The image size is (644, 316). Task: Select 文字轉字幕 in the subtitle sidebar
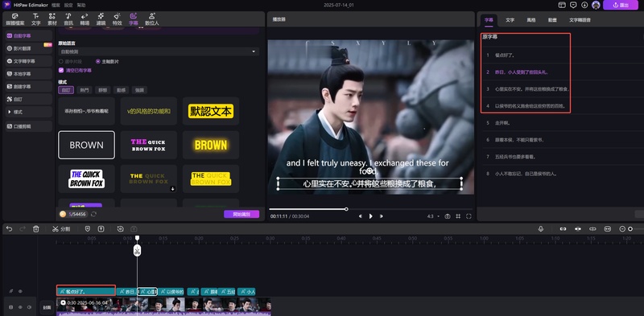click(x=28, y=61)
